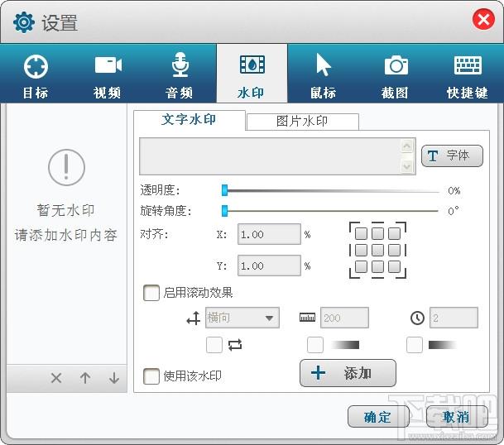Click the X alignment percent field
Image resolution: width=504 pixels, height=445 pixels.
(269, 234)
